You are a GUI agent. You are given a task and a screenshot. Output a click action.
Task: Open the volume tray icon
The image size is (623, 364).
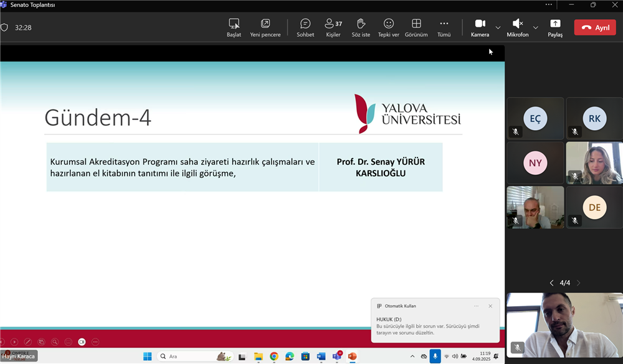[x=455, y=357]
